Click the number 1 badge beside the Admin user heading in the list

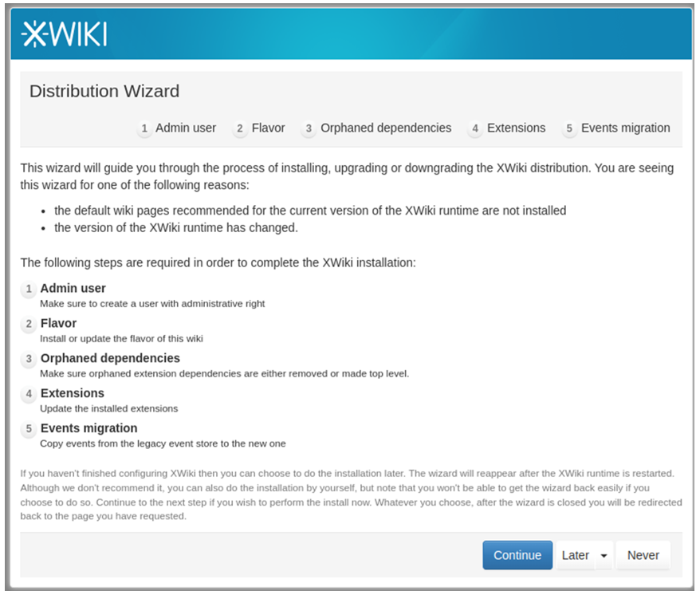coord(29,290)
